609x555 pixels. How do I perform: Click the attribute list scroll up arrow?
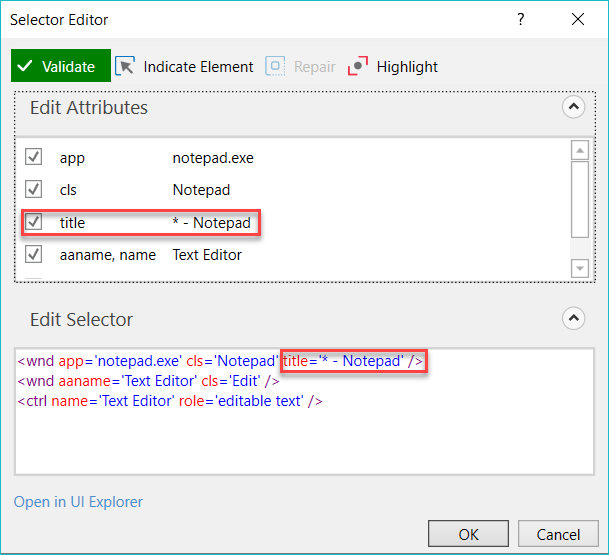click(580, 150)
